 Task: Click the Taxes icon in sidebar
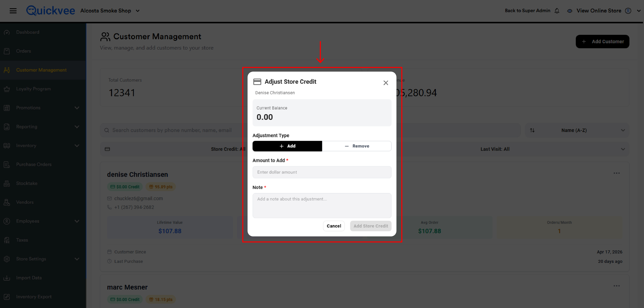pyautogui.click(x=7, y=240)
